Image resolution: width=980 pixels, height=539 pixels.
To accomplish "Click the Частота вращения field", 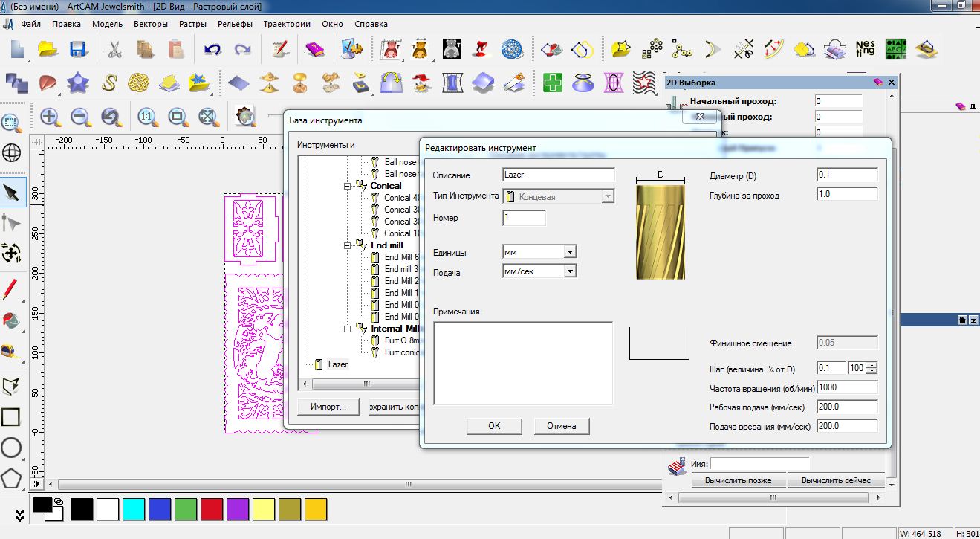I will point(847,387).
